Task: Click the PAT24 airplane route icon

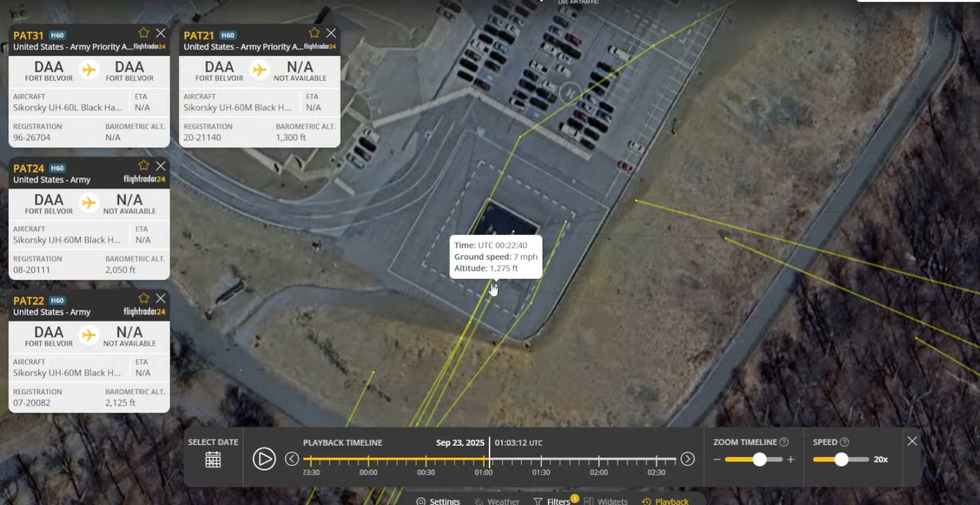Action: (89, 203)
